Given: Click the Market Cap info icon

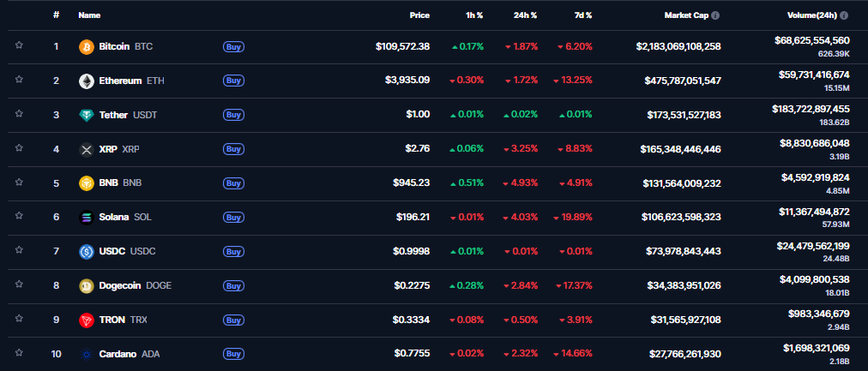Looking at the screenshot, I should pyautogui.click(x=715, y=15).
